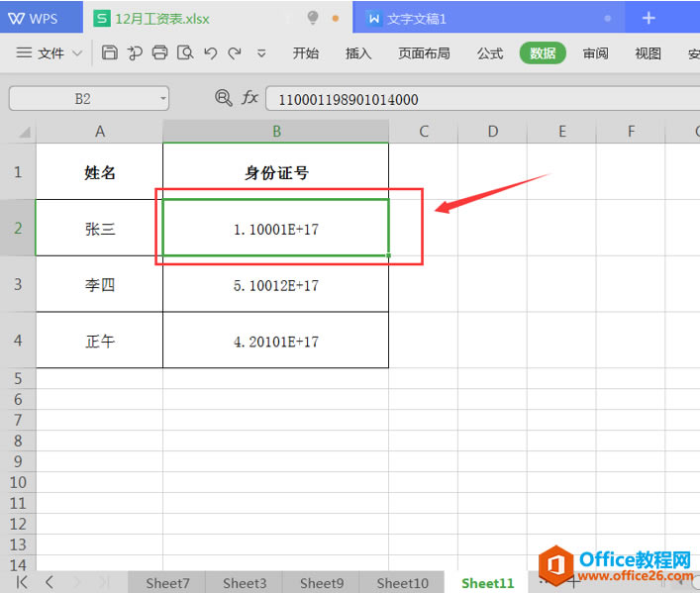Select the 数据 ribbon tab
Image resolution: width=700 pixels, height=593 pixels.
(x=543, y=53)
